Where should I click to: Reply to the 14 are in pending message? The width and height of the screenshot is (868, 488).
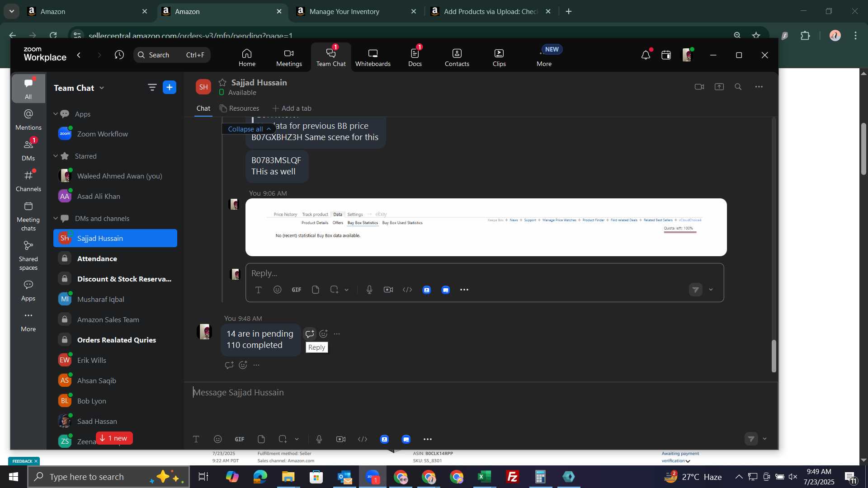pos(310,334)
